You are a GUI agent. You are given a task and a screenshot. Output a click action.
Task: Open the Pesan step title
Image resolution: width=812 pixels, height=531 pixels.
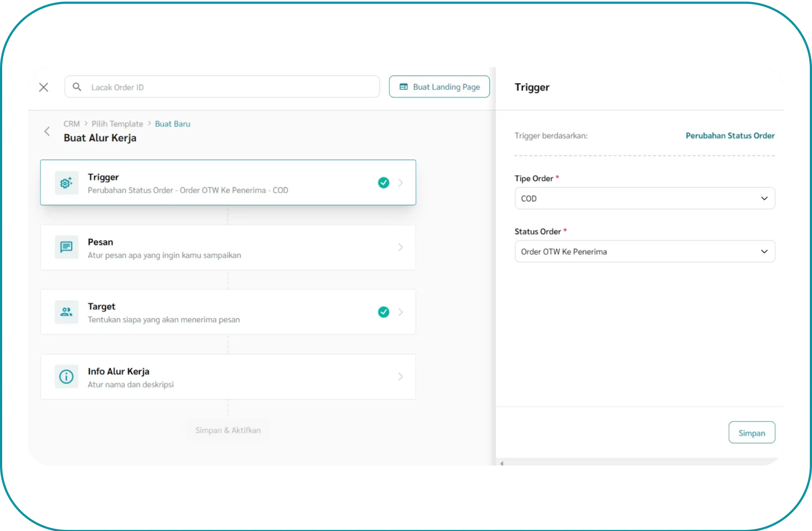tap(101, 242)
